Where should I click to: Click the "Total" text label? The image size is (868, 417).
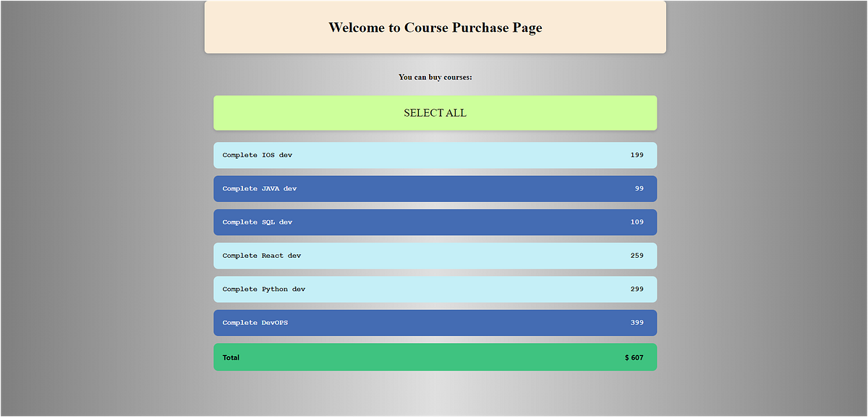click(231, 357)
